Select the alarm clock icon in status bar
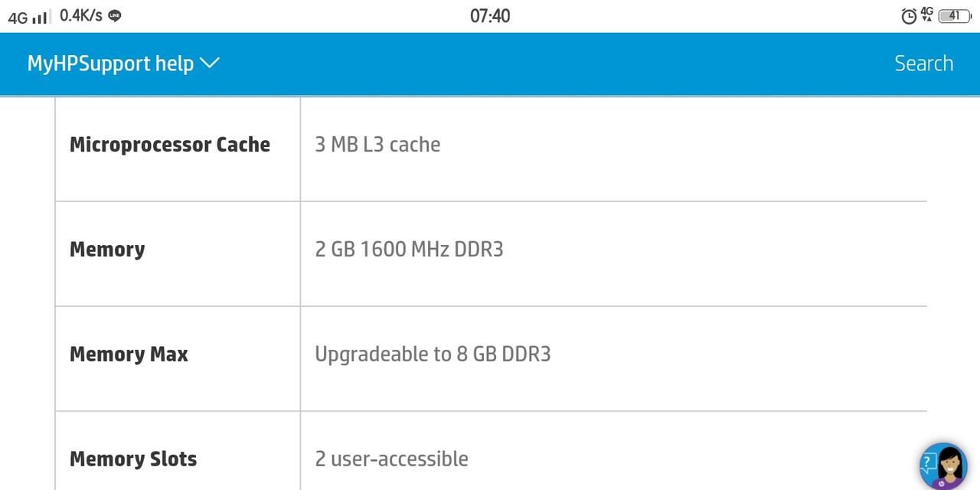Image resolution: width=980 pixels, height=490 pixels. click(910, 15)
